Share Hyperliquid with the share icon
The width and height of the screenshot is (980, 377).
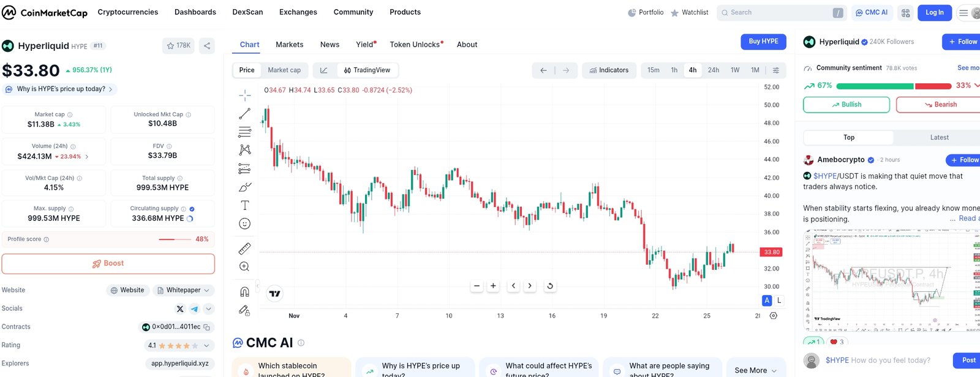click(x=207, y=46)
